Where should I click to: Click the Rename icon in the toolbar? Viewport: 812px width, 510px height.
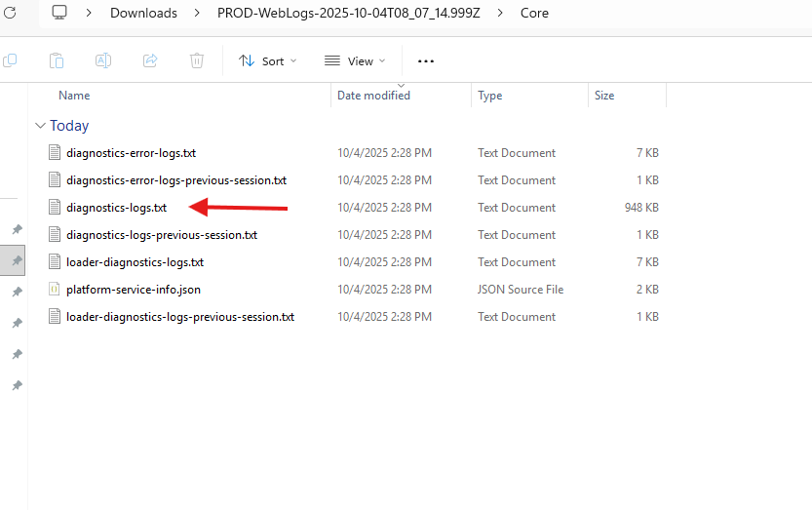tap(102, 60)
